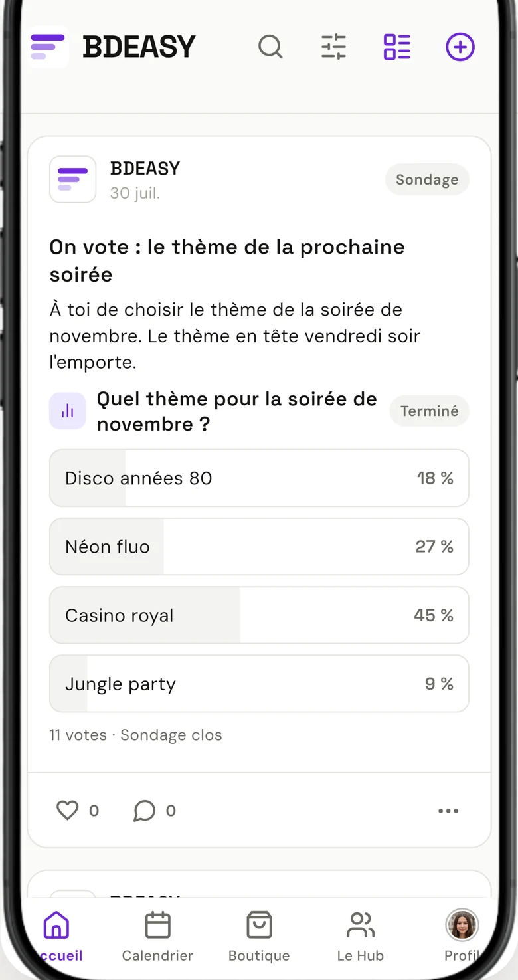Screen dimensions: 518x980
Task: Open the post three-dots options menu
Action: (x=448, y=811)
